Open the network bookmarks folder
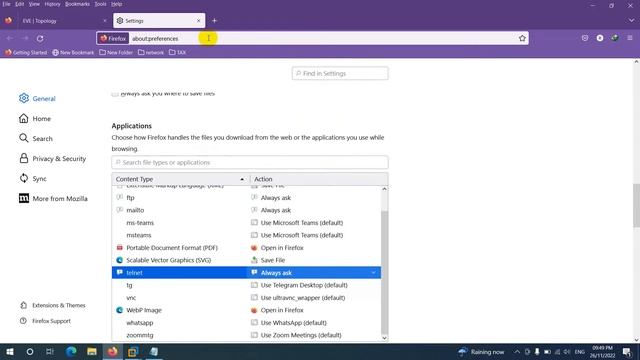Image resolution: width=640 pixels, height=360 pixels. click(x=151, y=52)
